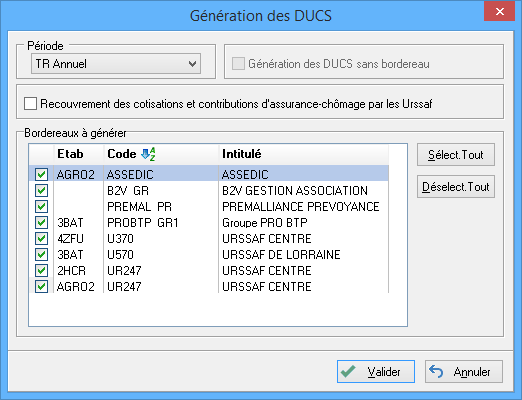Cancel with the Annuler button
Viewport: 522px width, 400px height.
tap(464, 371)
